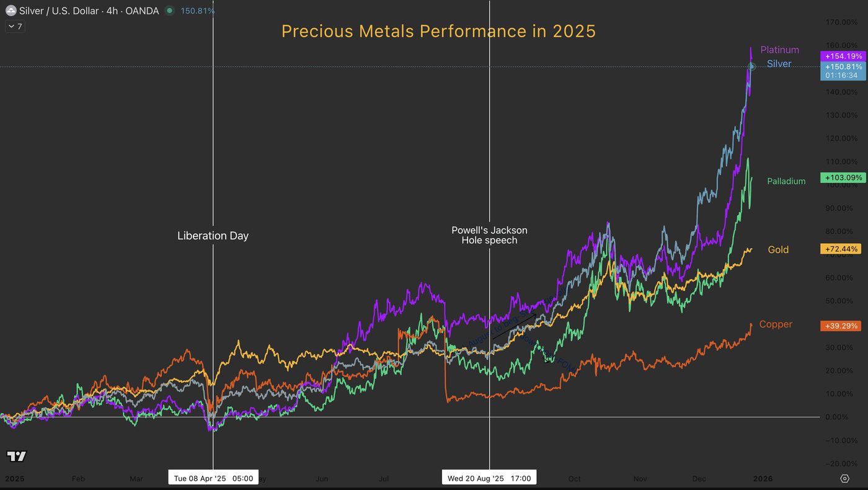Click the Powell's Jackson Hole speech annotation

coord(489,235)
